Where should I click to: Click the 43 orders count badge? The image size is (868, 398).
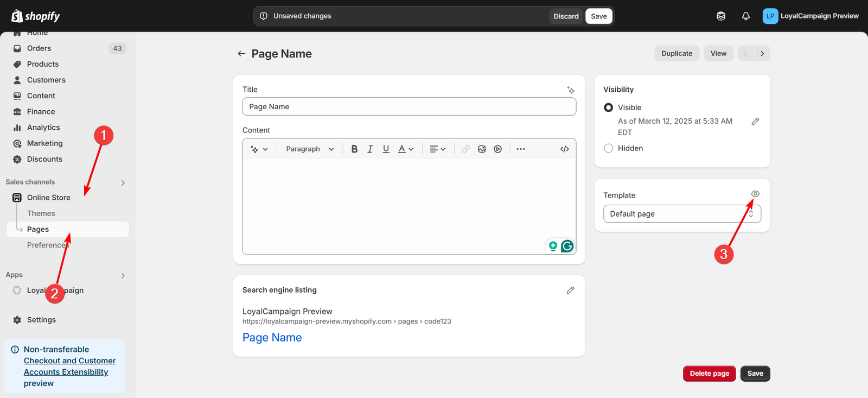(117, 48)
